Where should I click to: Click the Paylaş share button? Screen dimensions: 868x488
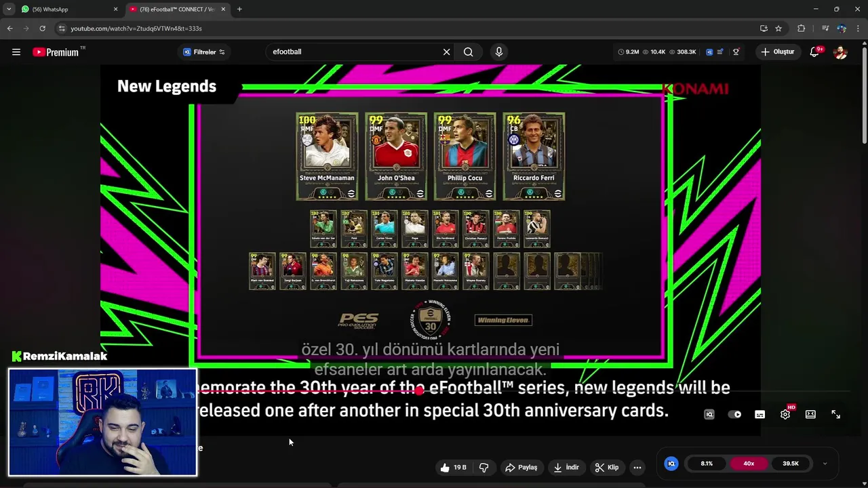[x=521, y=467]
